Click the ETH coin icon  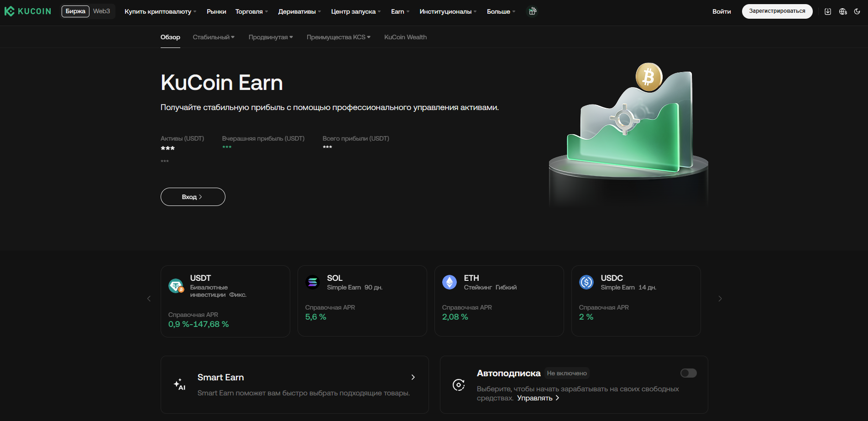pyautogui.click(x=450, y=282)
